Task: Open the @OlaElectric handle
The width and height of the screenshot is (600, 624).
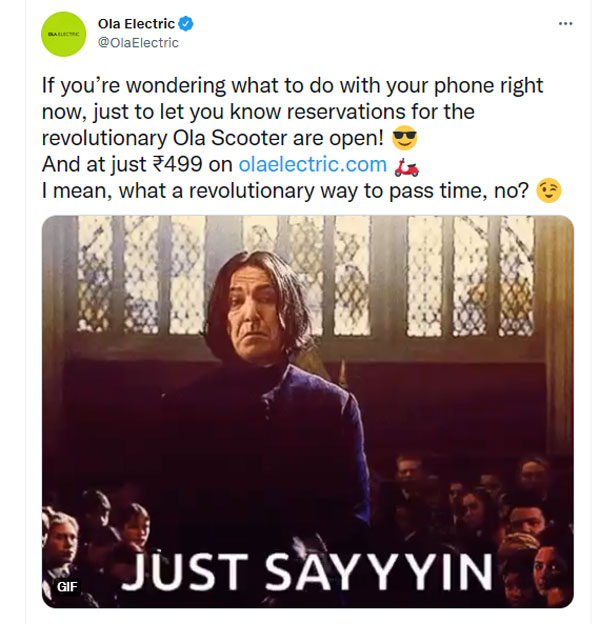Action: (138, 43)
